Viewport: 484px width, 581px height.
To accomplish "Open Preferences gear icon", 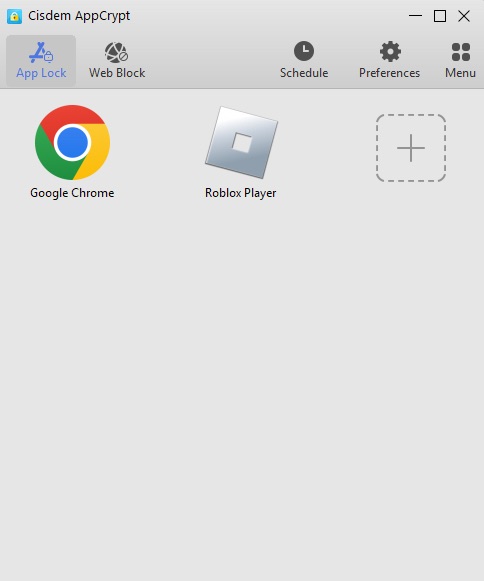I will click(x=390, y=52).
